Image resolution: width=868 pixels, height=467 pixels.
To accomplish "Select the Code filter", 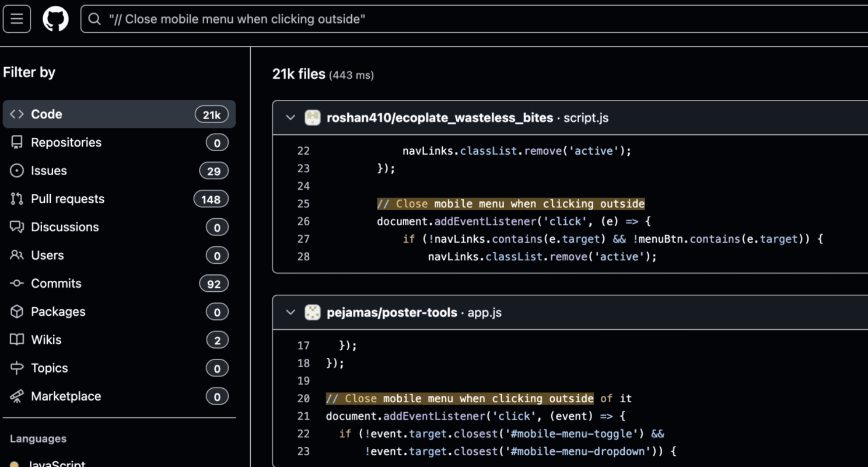I will pyautogui.click(x=119, y=114).
